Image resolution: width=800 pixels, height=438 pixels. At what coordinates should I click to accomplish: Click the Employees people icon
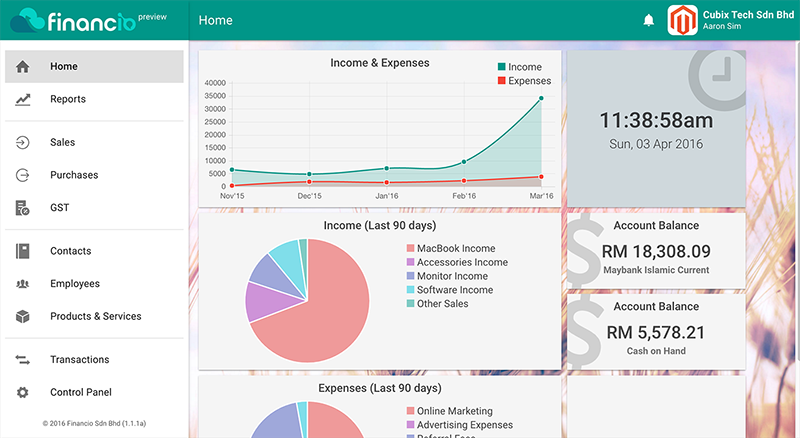[x=22, y=284]
